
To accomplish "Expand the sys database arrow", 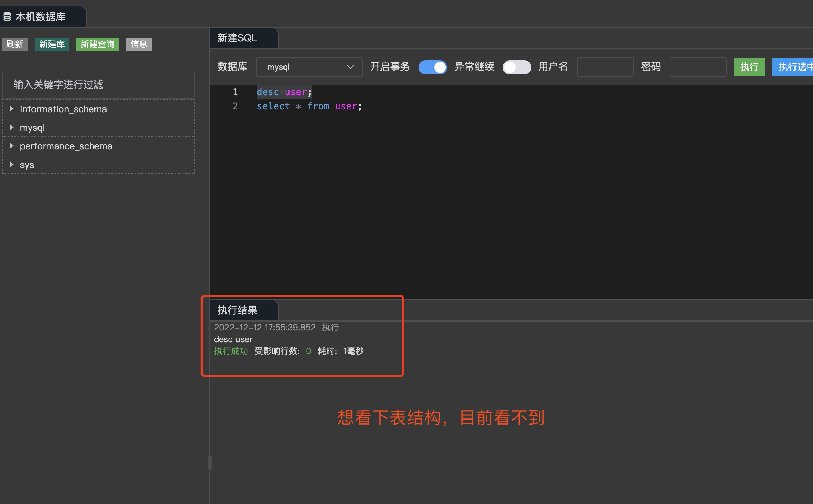I will tap(12, 165).
